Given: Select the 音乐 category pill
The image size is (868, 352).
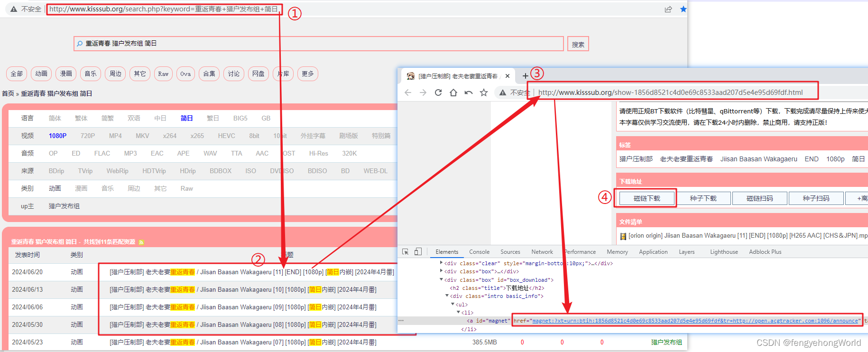Looking at the screenshot, I should [91, 74].
